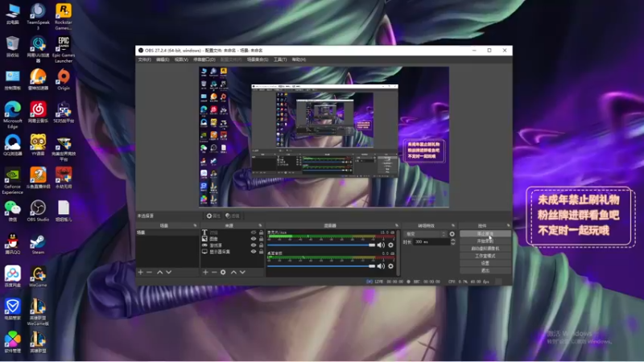Open the 属性 properties button above Sources

click(213, 216)
